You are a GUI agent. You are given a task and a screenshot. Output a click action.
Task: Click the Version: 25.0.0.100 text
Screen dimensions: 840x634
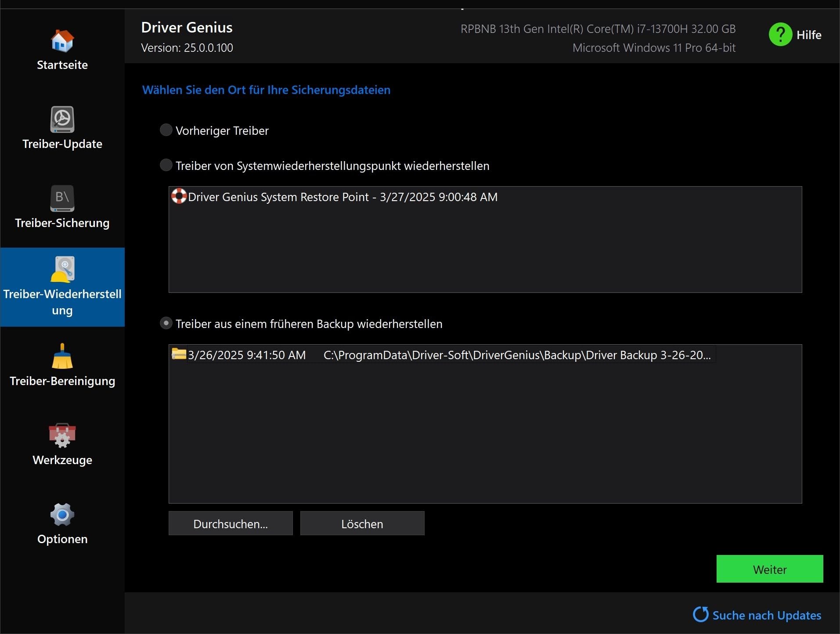tap(187, 48)
